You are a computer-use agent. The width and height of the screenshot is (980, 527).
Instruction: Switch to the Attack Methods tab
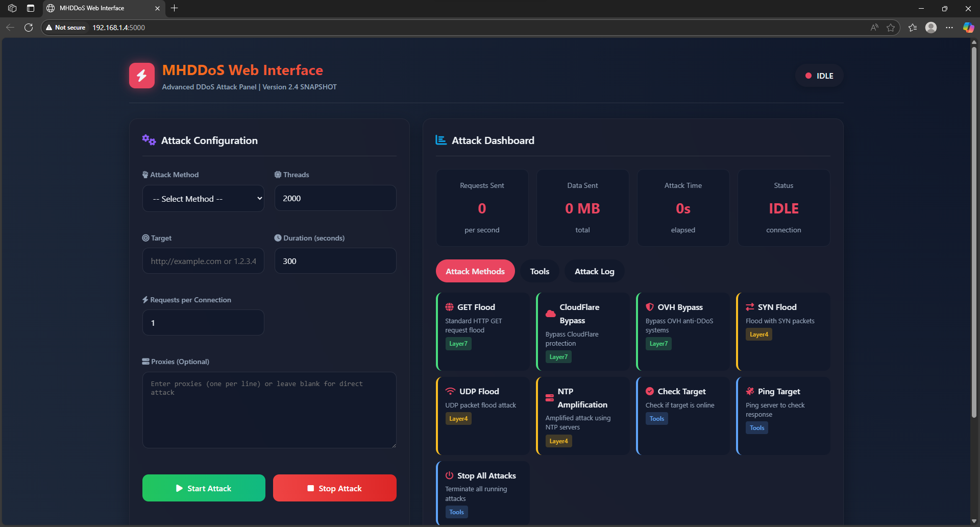(475, 271)
